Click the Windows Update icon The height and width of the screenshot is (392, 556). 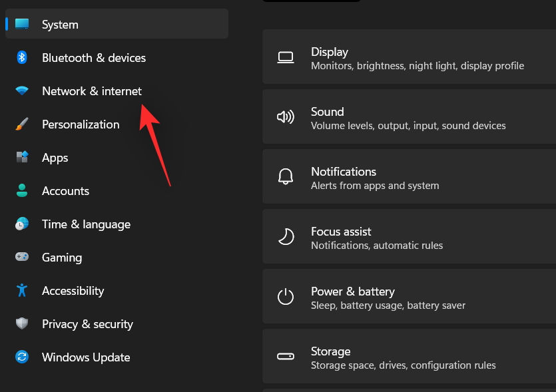21,357
